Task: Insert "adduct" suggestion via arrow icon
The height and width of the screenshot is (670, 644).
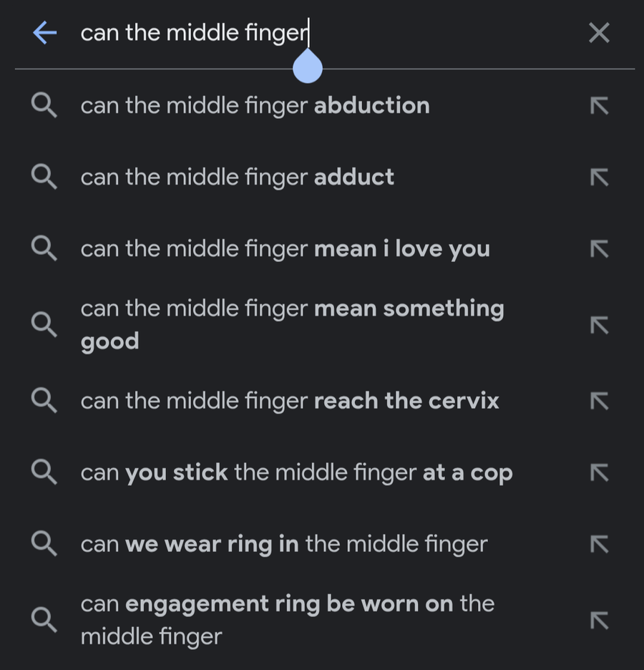Action: point(599,177)
